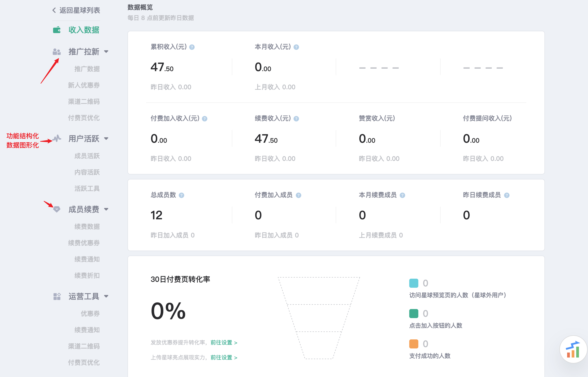588x377 pixels.
Task: Click the people icon next to 推广拉新
Action: 57,52
